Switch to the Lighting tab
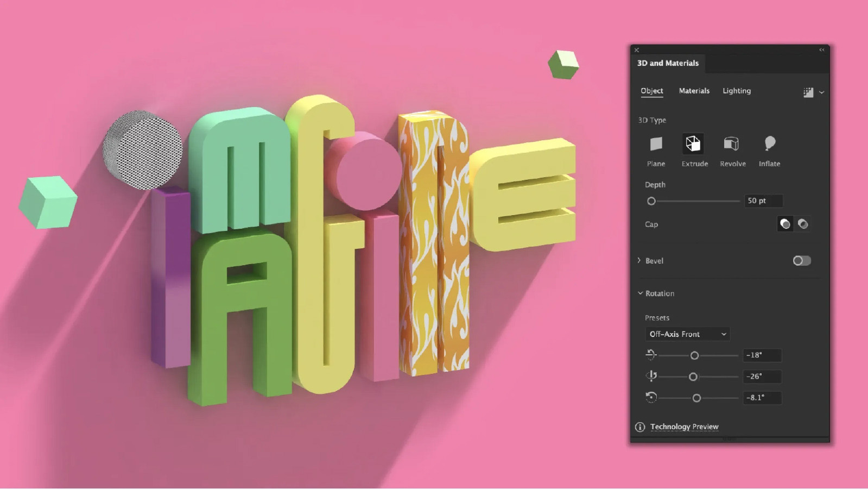868x489 pixels. coord(737,91)
